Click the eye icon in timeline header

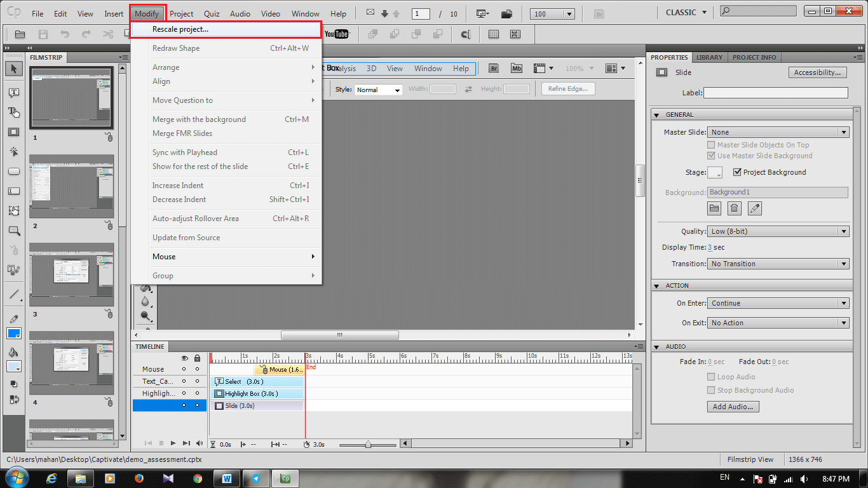pos(184,358)
